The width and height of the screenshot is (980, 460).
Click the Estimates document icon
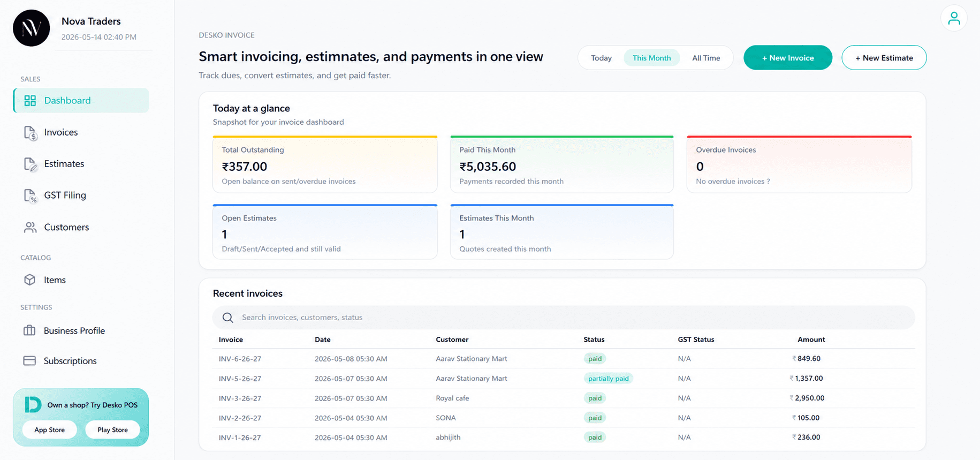pyautogui.click(x=30, y=164)
